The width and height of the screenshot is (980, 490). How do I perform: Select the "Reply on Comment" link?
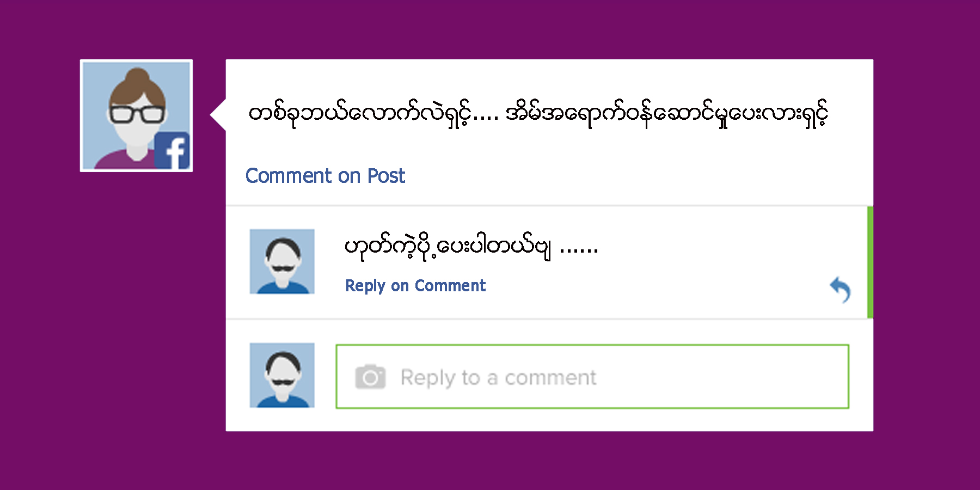pos(415,286)
